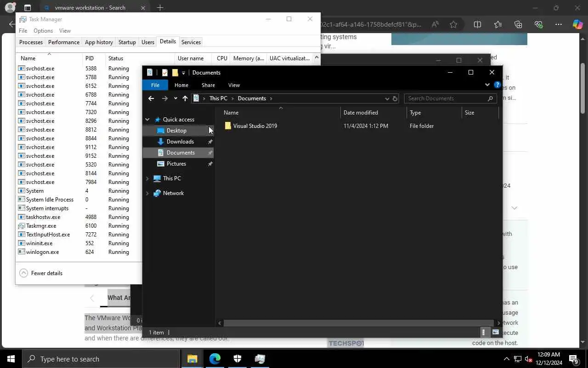Open a new browser tab with the plus icon
The image size is (588, 368).
pos(160,8)
